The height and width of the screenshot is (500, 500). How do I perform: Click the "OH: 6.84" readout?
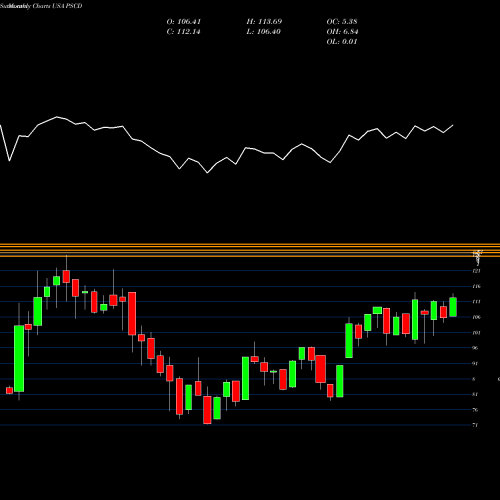[x=342, y=32]
